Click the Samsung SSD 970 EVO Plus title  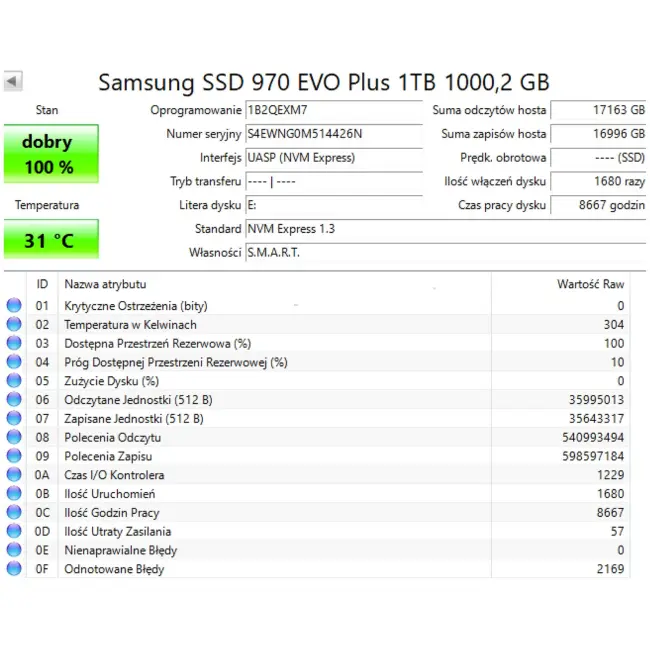tap(323, 82)
